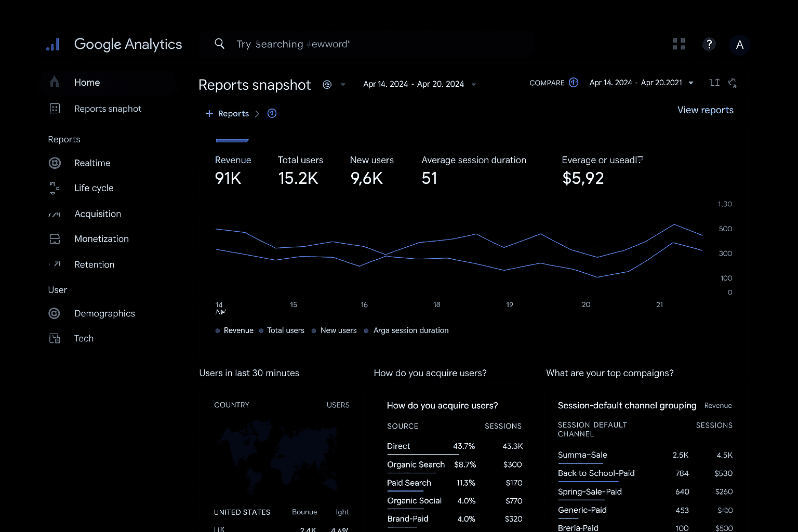Click the search magnifier icon
798x532 pixels.
click(220, 44)
